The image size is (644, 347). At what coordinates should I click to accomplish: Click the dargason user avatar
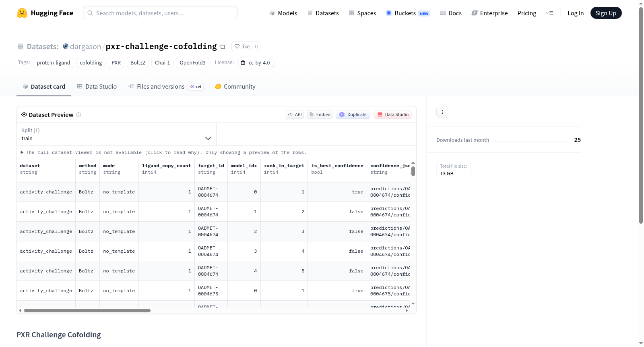click(x=66, y=46)
